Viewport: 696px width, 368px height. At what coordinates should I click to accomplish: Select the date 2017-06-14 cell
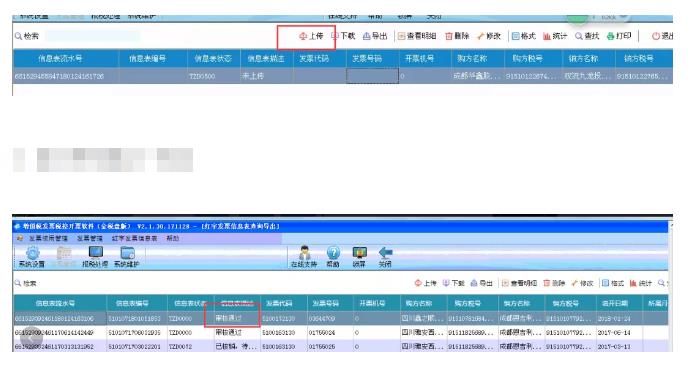point(619,332)
